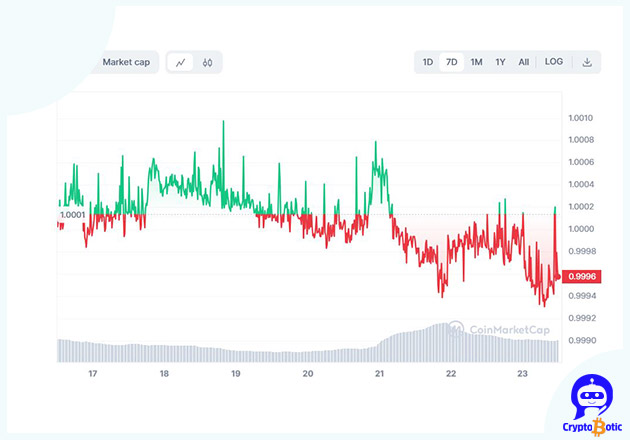630x440 pixels.
Task: Open the Market cap tab
Action: pyautogui.click(x=126, y=62)
